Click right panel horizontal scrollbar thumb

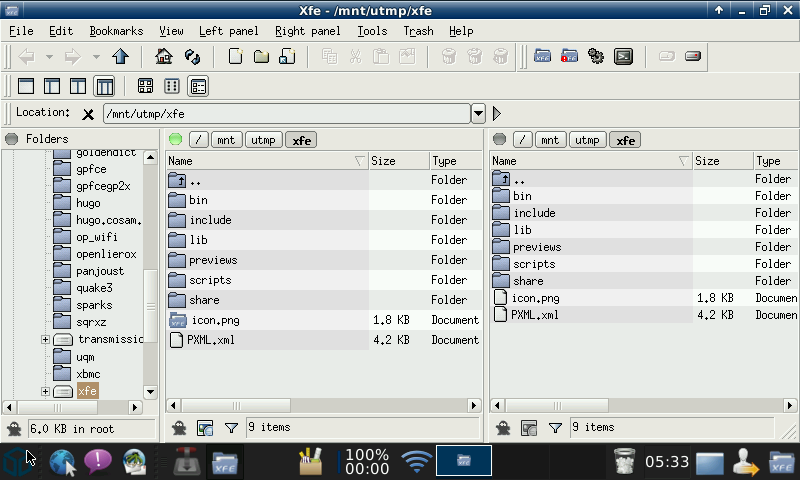point(557,406)
